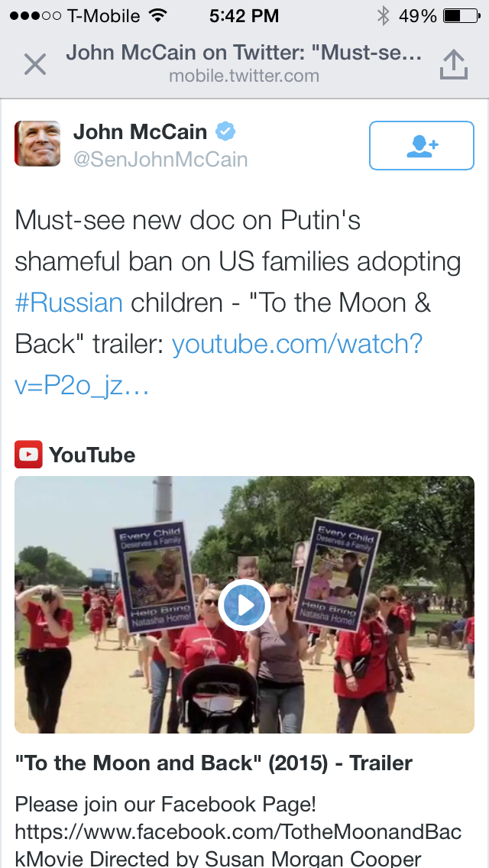Play the YouTube trailer video
The height and width of the screenshot is (868, 489).
[x=244, y=605]
